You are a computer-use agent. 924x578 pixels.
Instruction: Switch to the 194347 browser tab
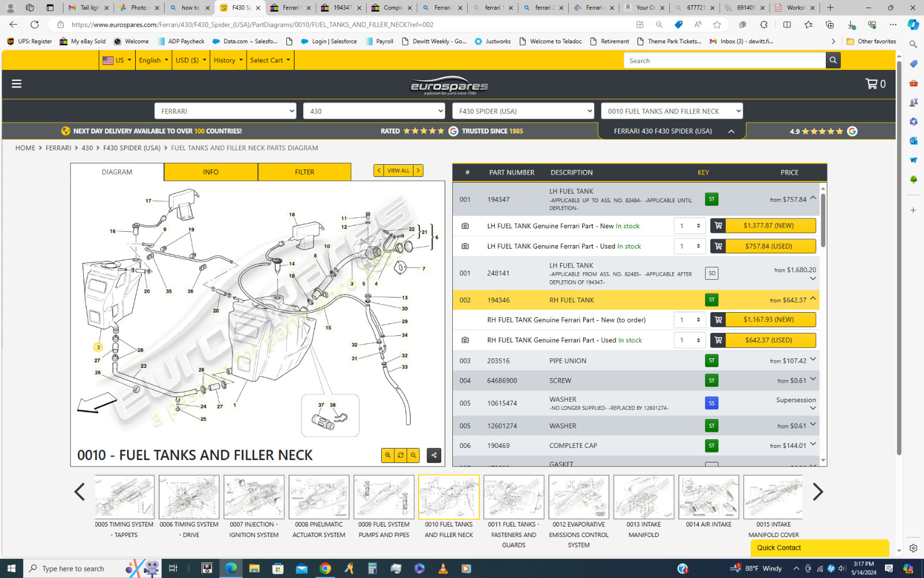tap(341, 8)
